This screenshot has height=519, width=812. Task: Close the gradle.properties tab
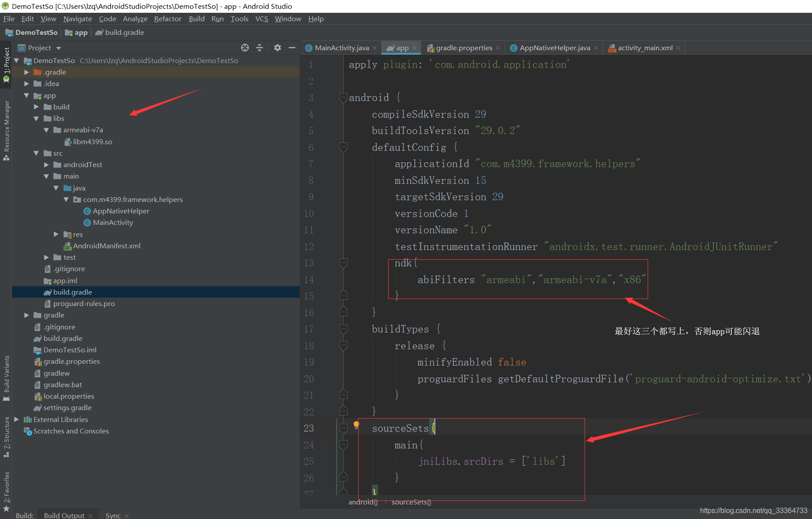(x=498, y=48)
